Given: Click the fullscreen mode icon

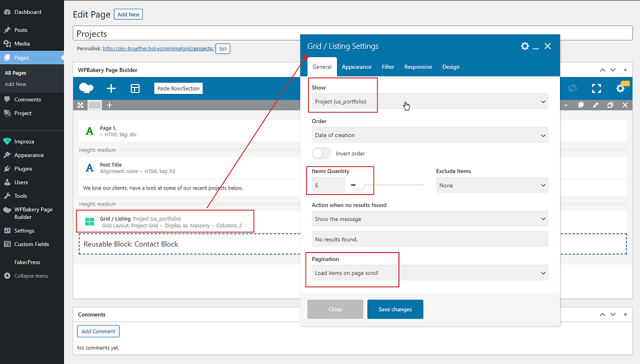Looking at the screenshot, I should point(596,88).
